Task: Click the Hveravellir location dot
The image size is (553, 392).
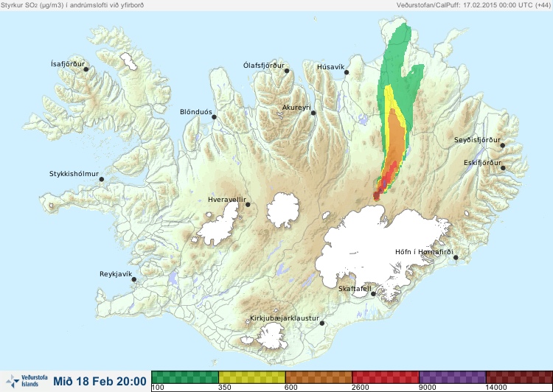Action: coord(248,204)
